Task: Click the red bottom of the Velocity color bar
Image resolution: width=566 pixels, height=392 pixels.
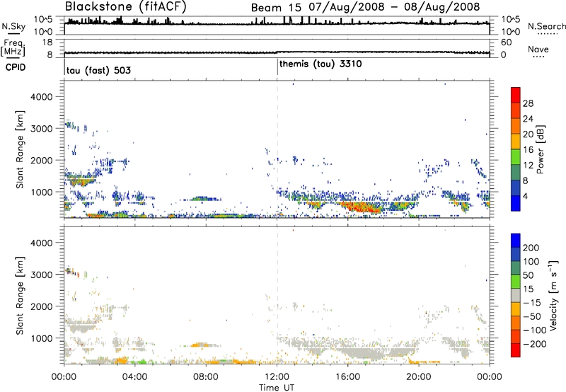Action: 516,350
